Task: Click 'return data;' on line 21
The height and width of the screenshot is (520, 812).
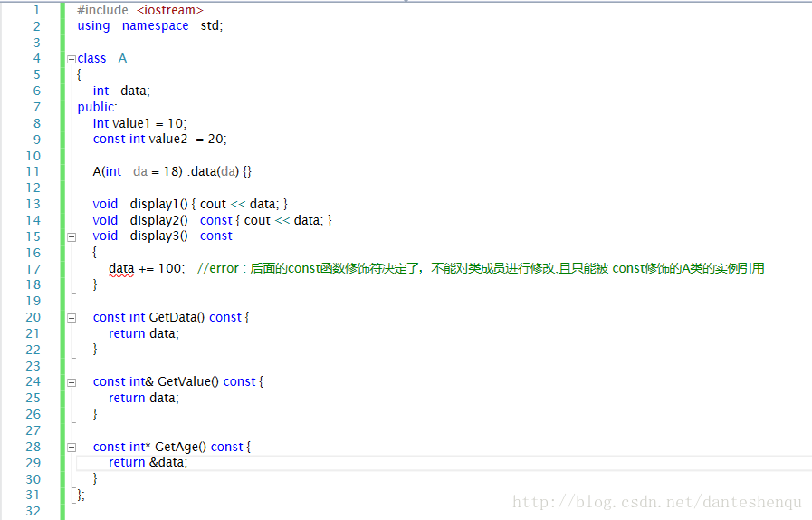Action: [x=143, y=334]
